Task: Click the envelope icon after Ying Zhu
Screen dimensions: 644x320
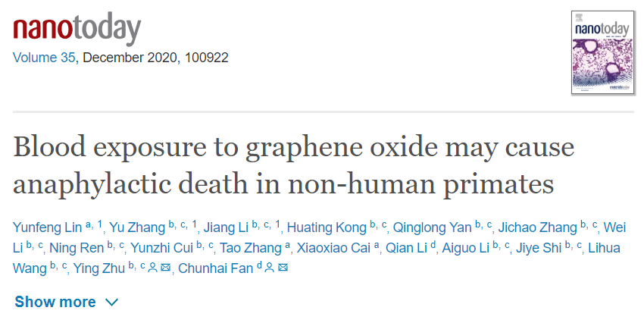Action: click(x=165, y=268)
